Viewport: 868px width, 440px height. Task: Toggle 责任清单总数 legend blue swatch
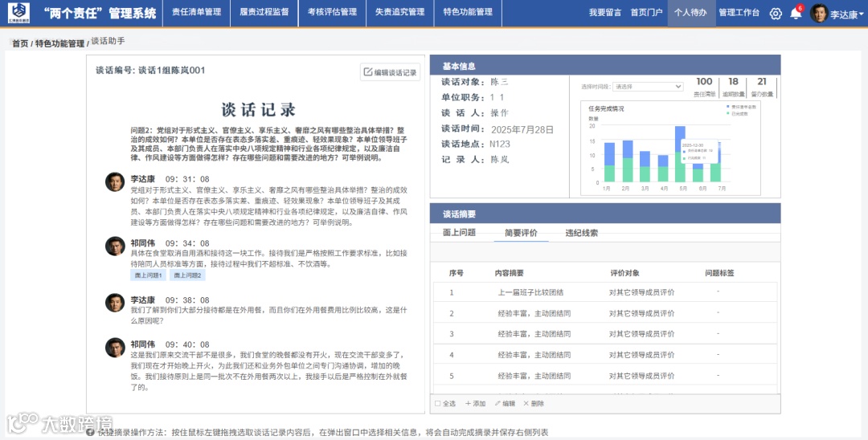point(727,107)
